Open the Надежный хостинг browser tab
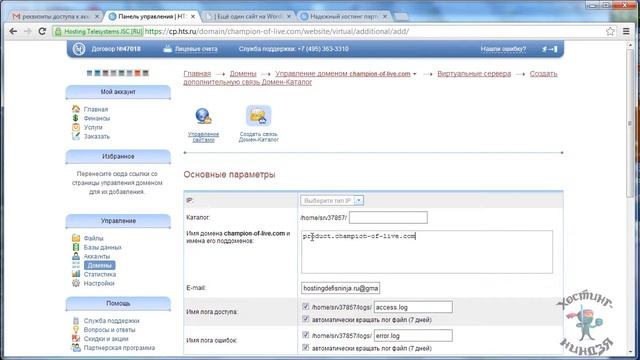Image resolution: width=640 pixels, height=360 pixels. click(344, 16)
